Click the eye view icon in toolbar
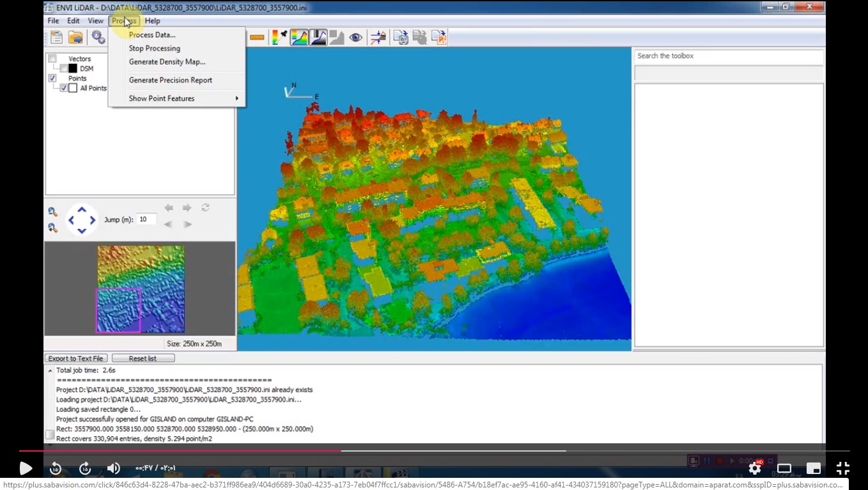 [x=355, y=38]
